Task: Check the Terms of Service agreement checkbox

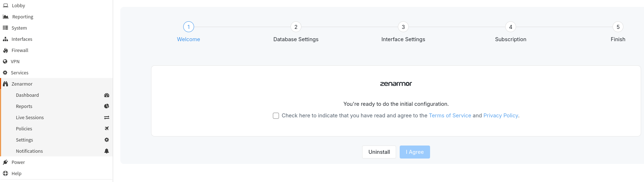Action: tap(276, 116)
